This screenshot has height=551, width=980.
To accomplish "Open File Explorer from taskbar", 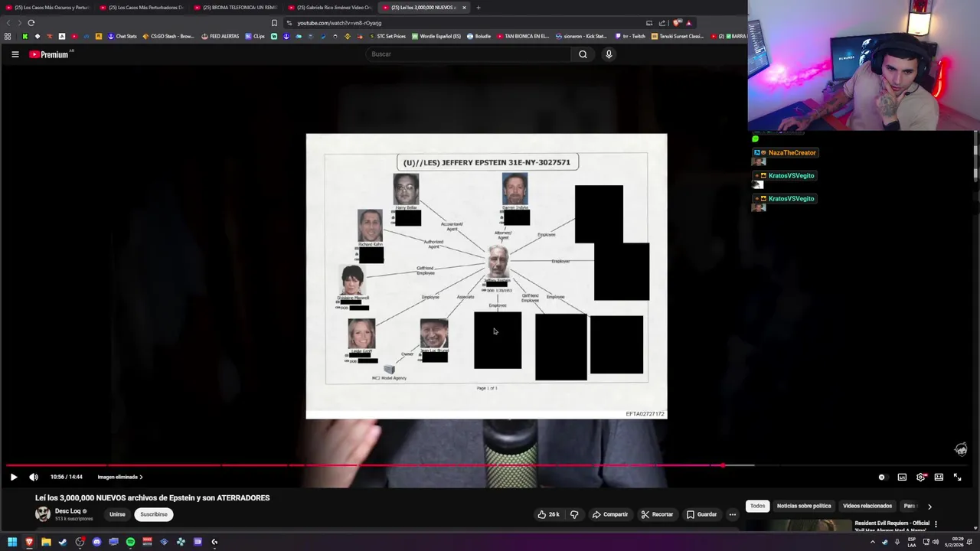I will coord(46,542).
